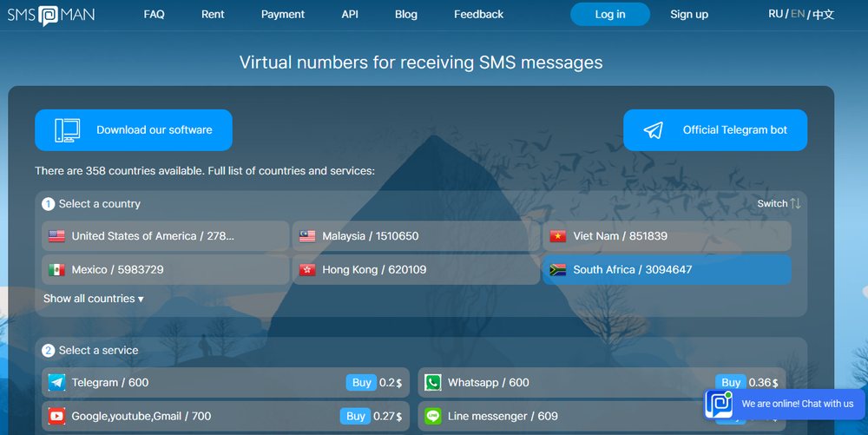
Task: Click the Malaysia flag icon
Action: [x=307, y=236]
